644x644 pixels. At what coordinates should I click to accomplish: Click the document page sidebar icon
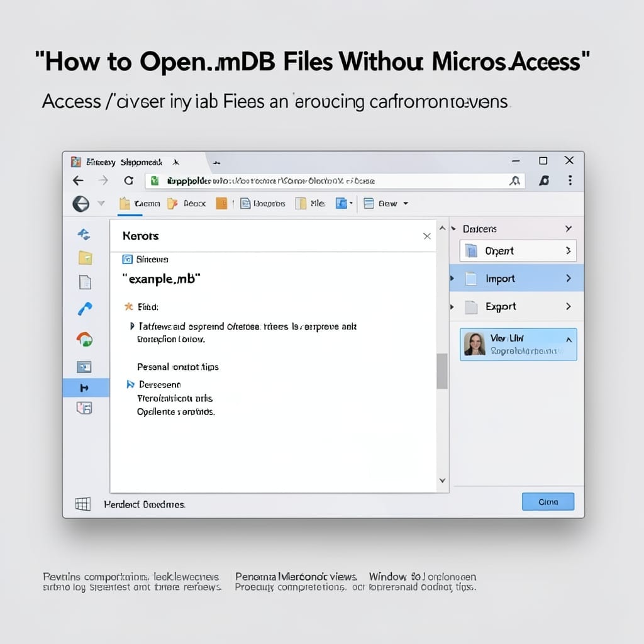(x=85, y=282)
